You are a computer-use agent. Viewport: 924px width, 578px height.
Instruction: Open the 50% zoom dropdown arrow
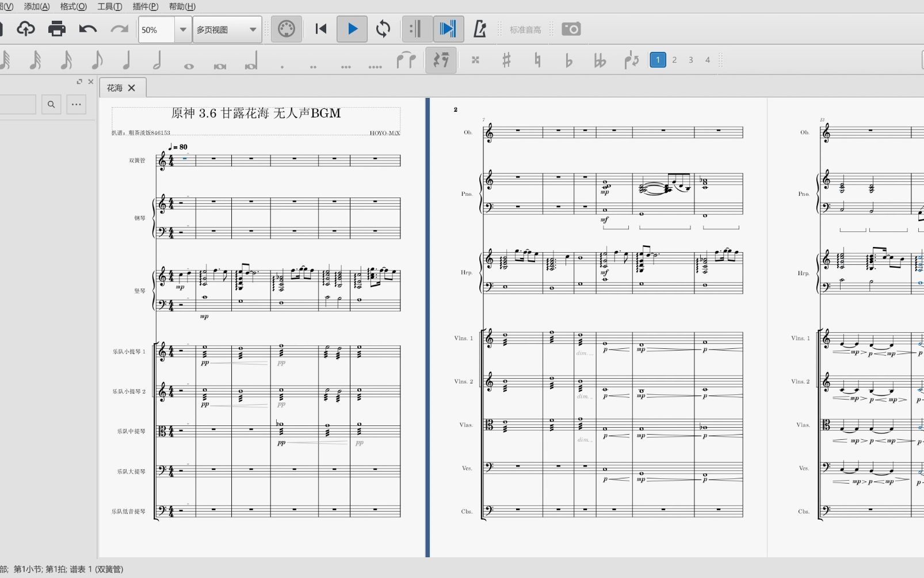point(183,29)
